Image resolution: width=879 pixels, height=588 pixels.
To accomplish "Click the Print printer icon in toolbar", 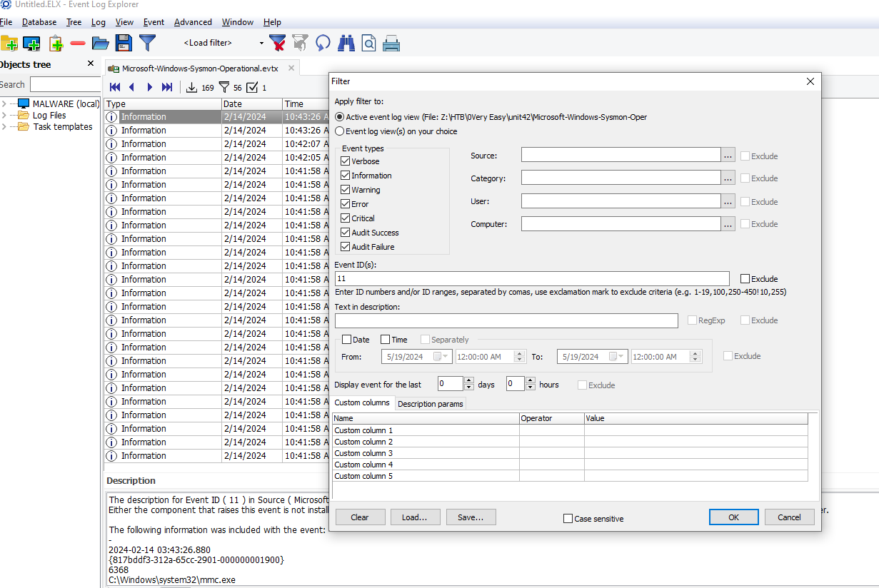I will pyautogui.click(x=391, y=44).
